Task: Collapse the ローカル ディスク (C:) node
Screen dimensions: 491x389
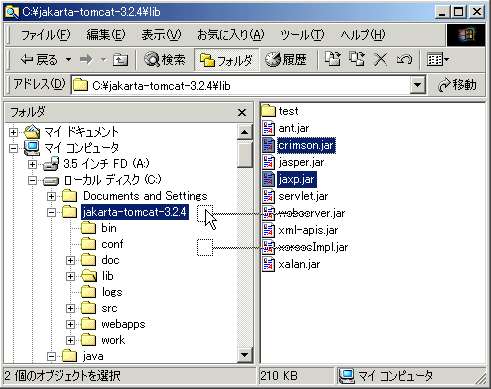Action: click(x=32, y=180)
